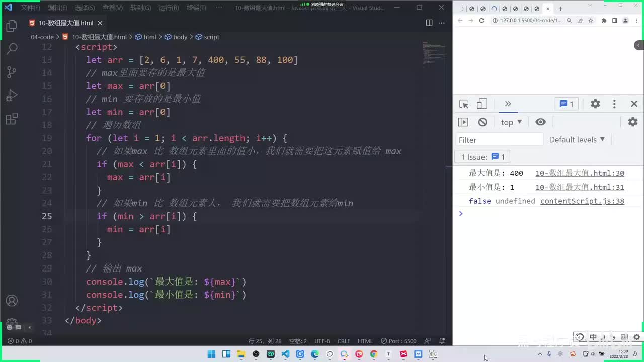Open the 终端(T) menu

(x=196, y=8)
